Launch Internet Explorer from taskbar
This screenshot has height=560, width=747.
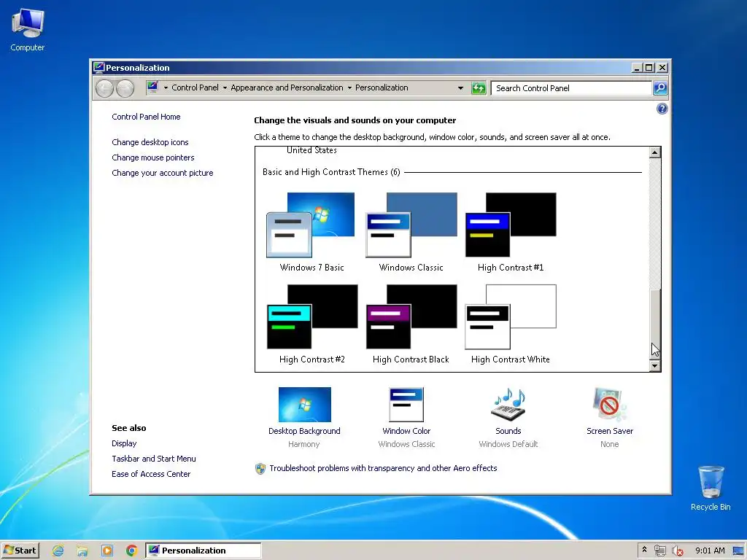[x=58, y=551]
